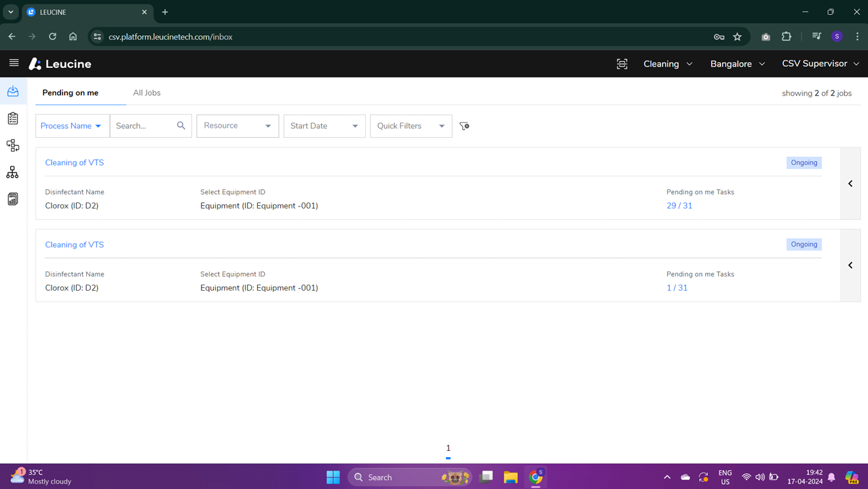
Task: Select the Pending on me tab
Action: [x=71, y=93]
